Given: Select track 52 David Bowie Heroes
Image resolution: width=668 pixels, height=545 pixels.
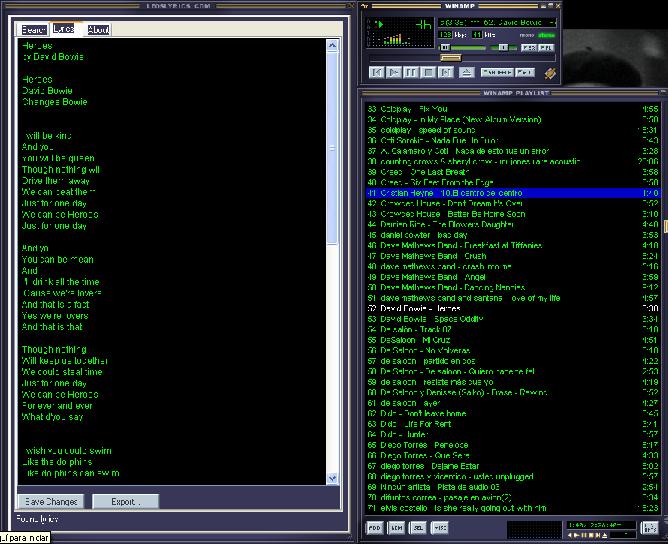Looking at the screenshot, I should (x=513, y=309).
